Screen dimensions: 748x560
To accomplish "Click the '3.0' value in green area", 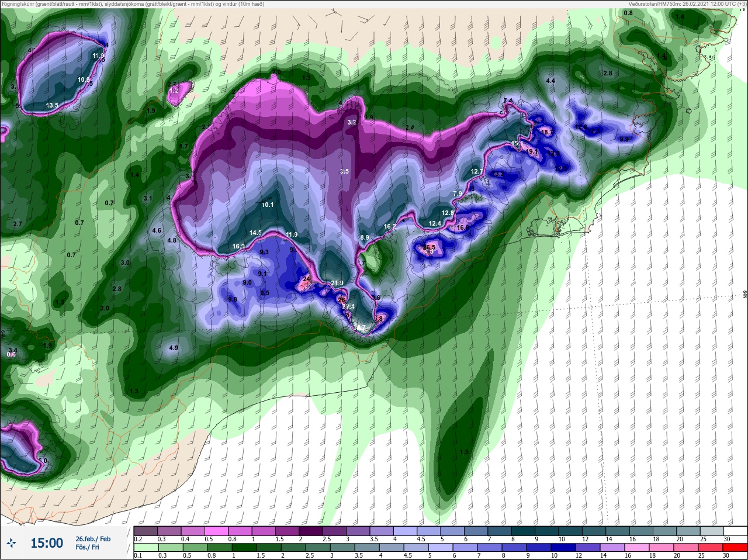I will [125, 262].
